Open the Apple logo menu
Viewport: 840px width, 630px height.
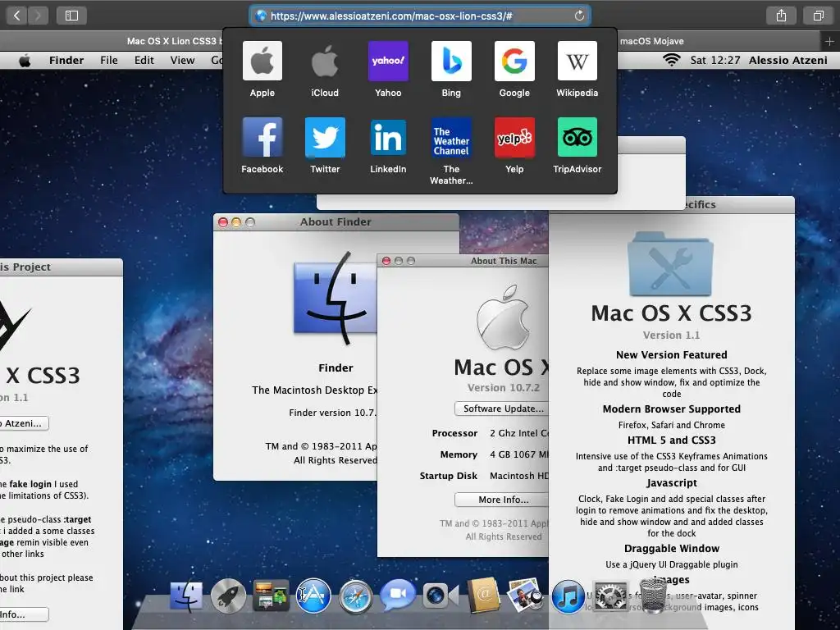pyautogui.click(x=25, y=60)
